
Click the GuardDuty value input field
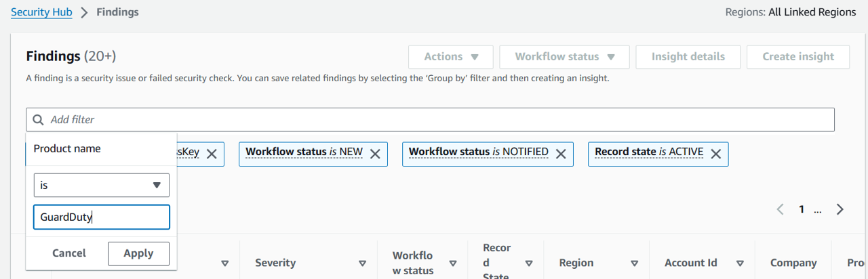click(x=102, y=217)
